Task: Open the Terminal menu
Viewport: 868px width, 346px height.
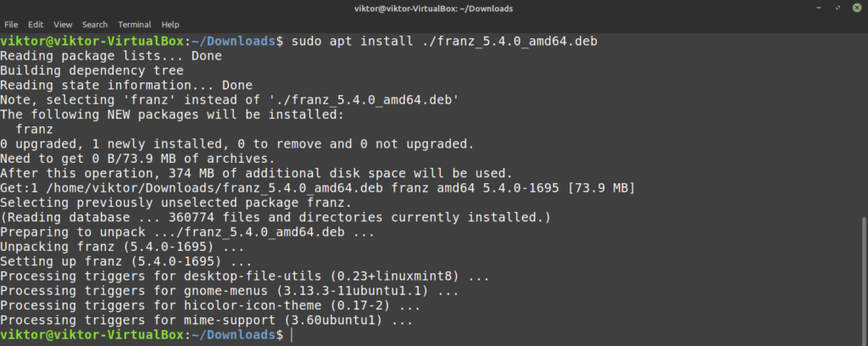Action: pyautogui.click(x=135, y=25)
